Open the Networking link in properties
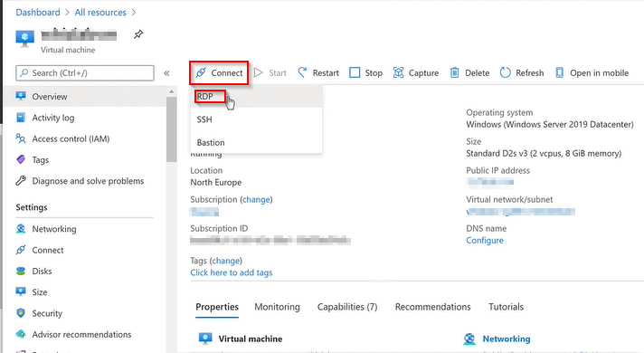The image size is (644, 353). [507, 339]
